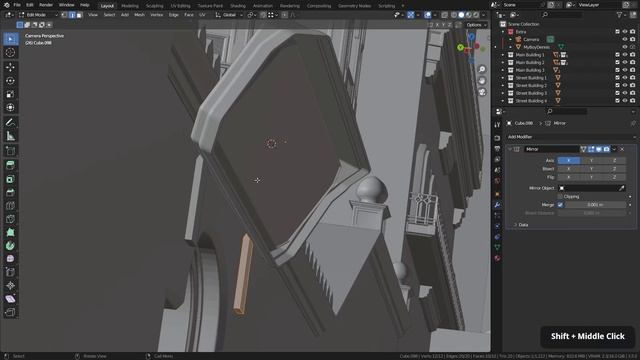The width and height of the screenshot is (640, 360).
Task: Select the Shrink/Fatten tool
Action: click(x=10, y=286)
